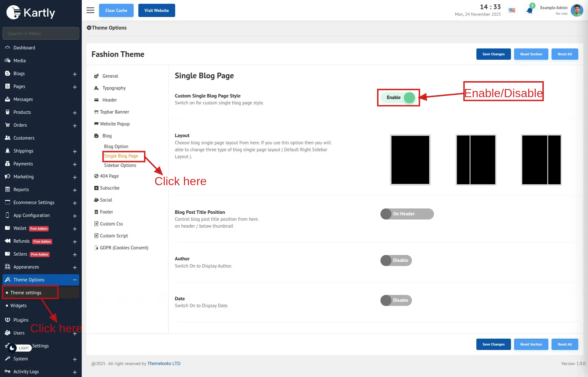The height and width of the screenshot is (377, 588).
Task: Toggle the light/dark mode moon switch
Action: coord(13,348)
